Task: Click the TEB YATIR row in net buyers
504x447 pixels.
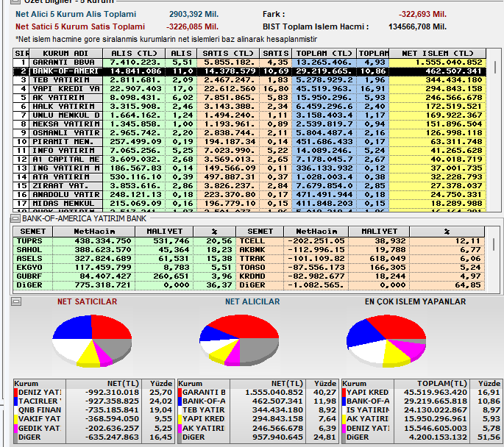Action: point(258,410)
